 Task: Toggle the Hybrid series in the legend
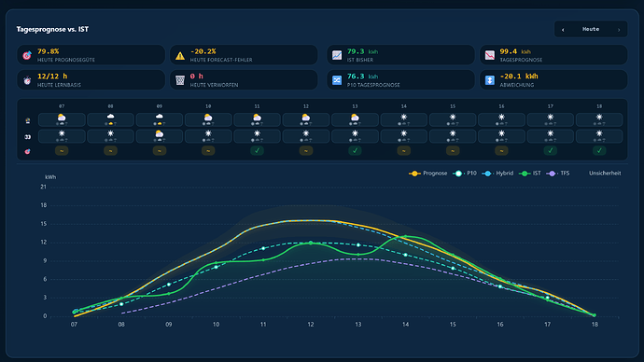497,174
